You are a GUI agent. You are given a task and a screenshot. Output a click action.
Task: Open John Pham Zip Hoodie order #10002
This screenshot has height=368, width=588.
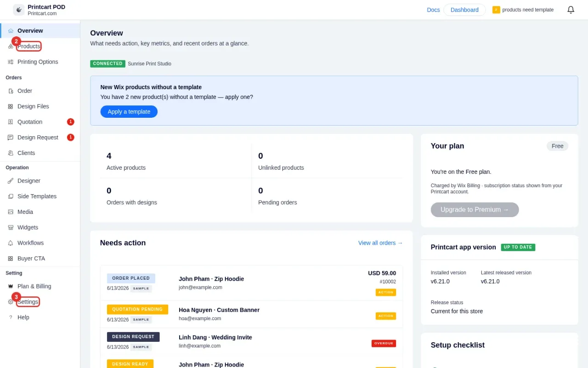[251, 283]
